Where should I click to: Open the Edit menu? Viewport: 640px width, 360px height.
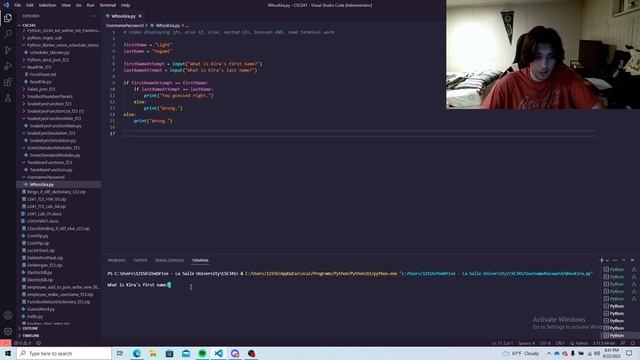30,5
